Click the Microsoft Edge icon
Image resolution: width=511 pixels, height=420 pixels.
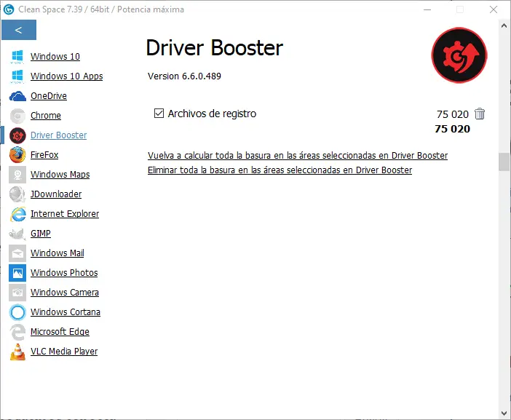pos(17,332)
